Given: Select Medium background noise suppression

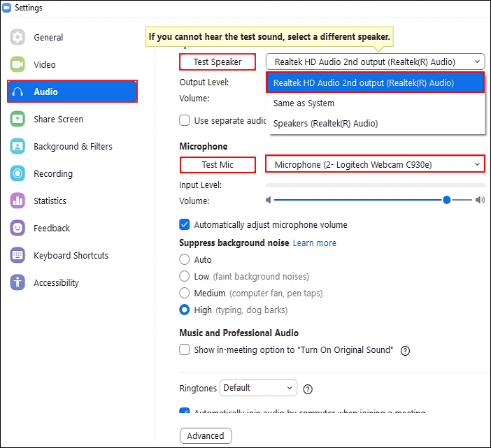Looking at the screenshot, I should tap(185, 294).
